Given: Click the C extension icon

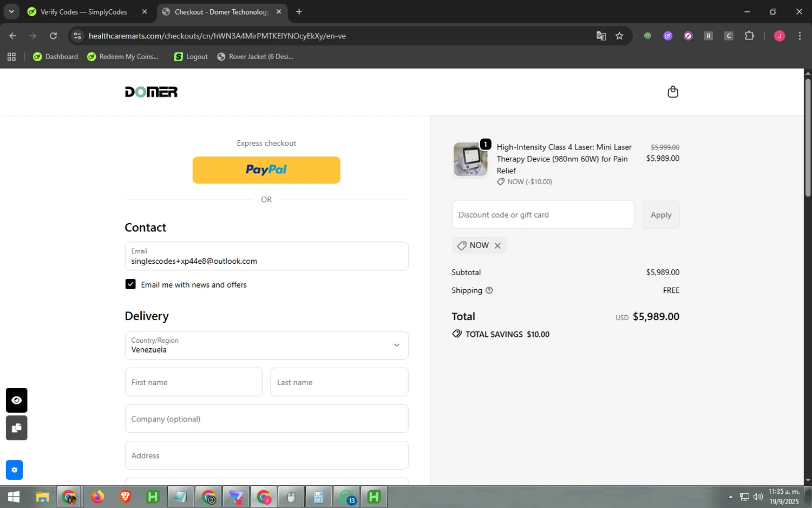Looking at the screenshot, I should (x=729, y=36).
